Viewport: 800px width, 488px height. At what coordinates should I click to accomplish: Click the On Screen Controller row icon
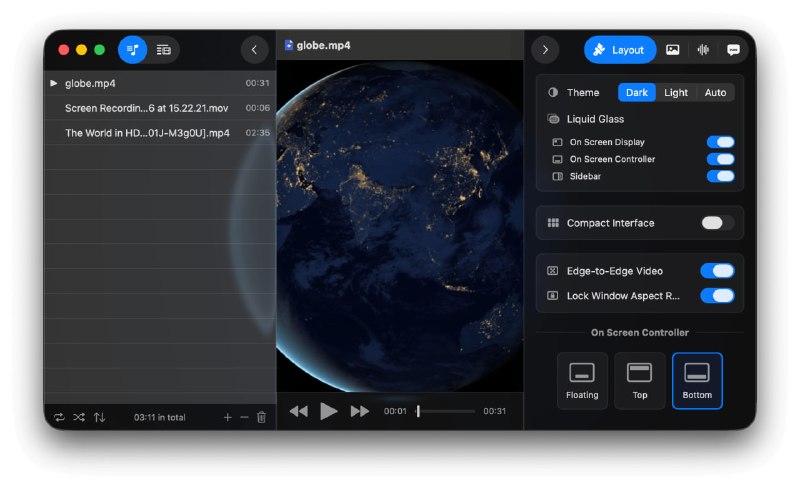coord(558,159)
